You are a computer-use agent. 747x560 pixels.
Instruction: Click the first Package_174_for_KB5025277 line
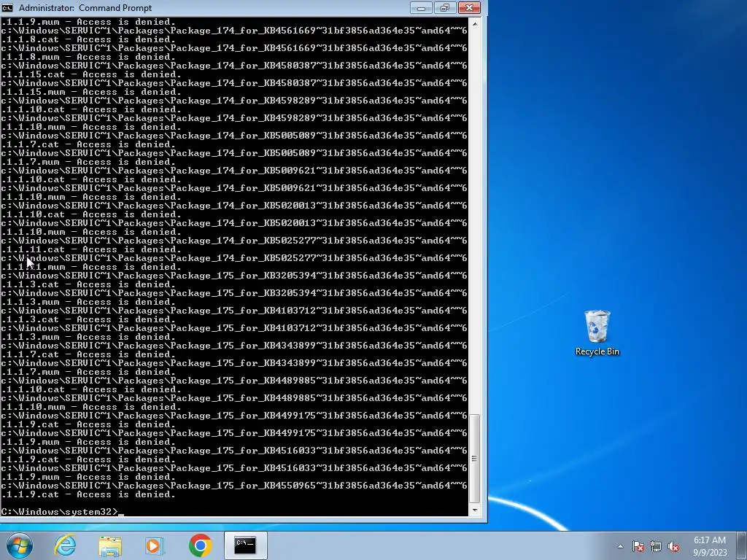234,241
